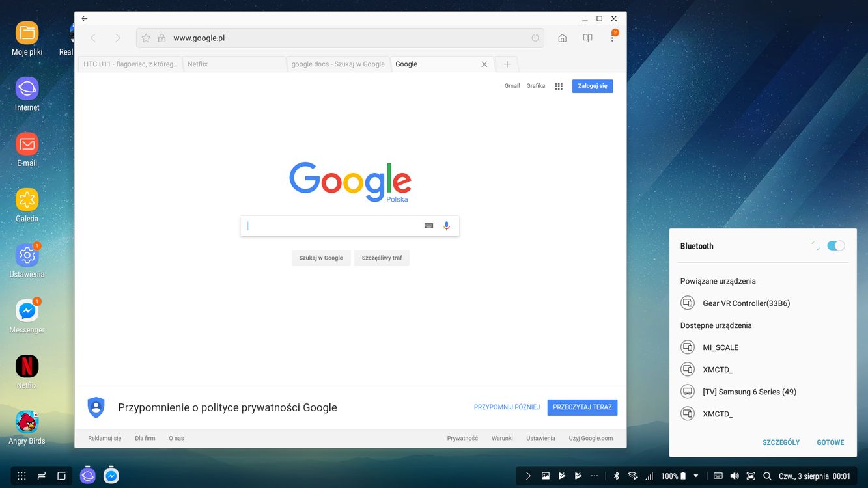Open Gmail link
Image resolution: width=868 pixels, height=488 pixels.
512,86
